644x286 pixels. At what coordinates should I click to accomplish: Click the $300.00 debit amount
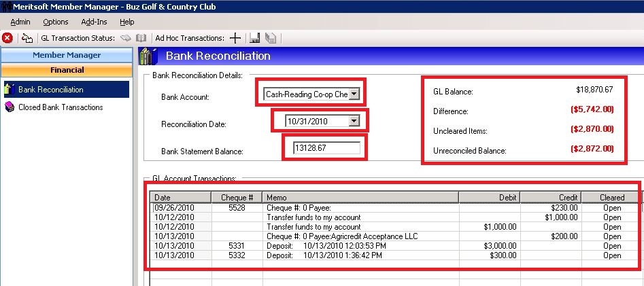click(x=503, y=255)
